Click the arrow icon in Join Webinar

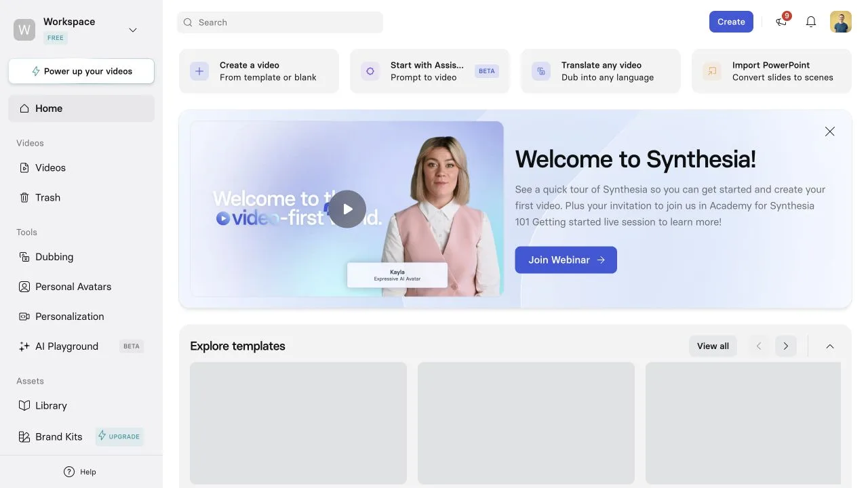(x=601, y=260)
